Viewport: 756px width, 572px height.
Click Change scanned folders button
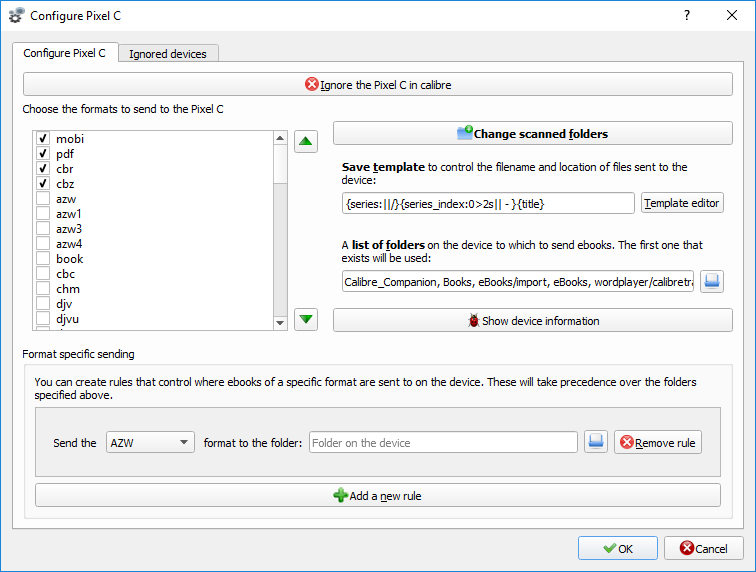coord(533,133)
